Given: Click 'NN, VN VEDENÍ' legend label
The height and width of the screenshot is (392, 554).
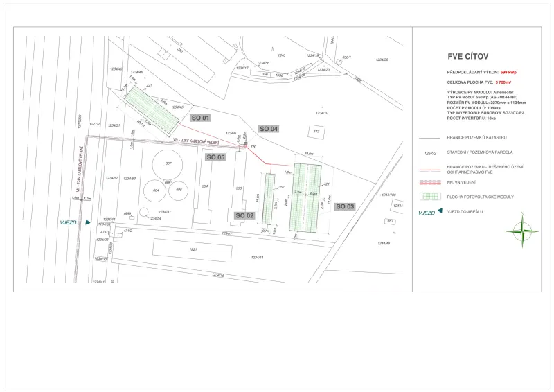Looking at the screenshot, I should 461,182.
